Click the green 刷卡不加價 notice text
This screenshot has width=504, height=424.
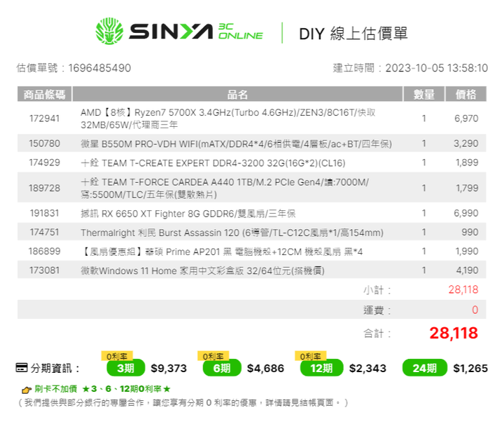coord(102,389)
